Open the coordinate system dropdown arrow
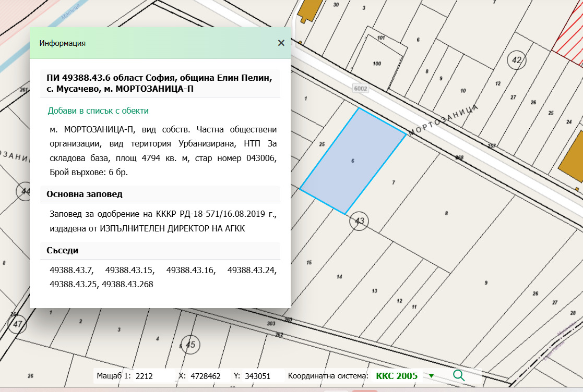Image resolution: width=583 pixels, height=392 pixels. 431,376
